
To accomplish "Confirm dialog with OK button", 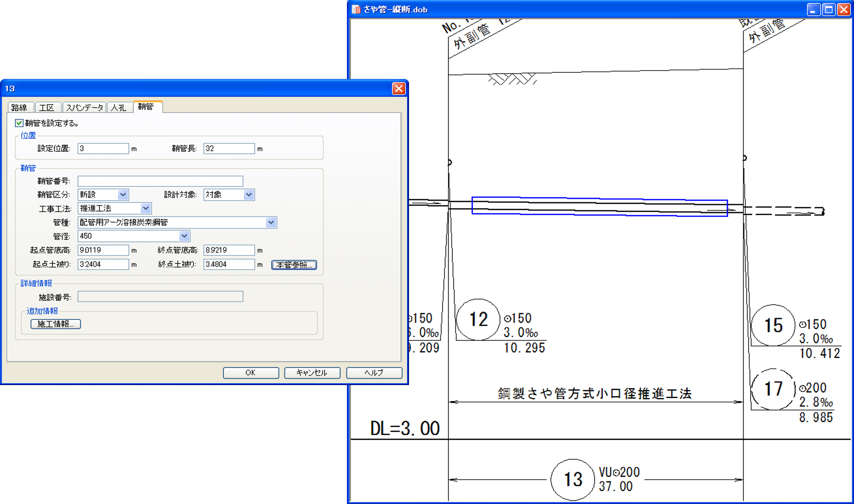I will click(251, 373).
